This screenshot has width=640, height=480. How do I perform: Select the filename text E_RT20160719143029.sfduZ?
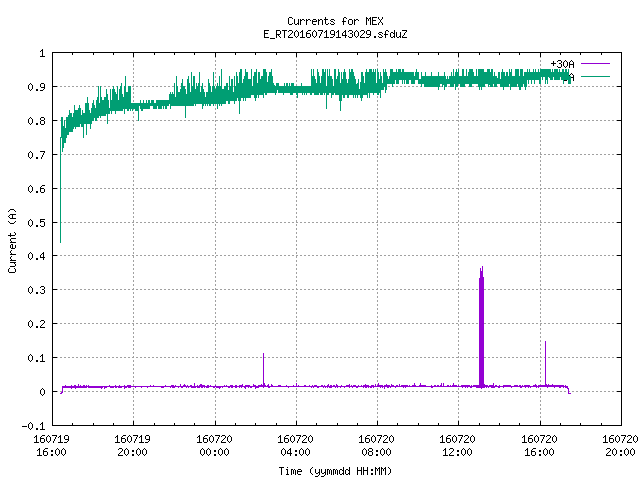[335, 34]
